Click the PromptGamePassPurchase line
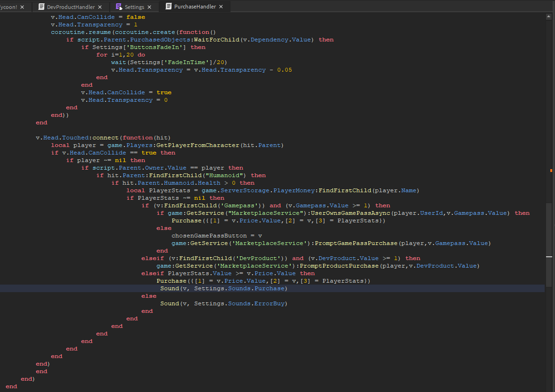The width and height of the screenshot is (555, 392). pyautogui.click(x=331, y=243)
